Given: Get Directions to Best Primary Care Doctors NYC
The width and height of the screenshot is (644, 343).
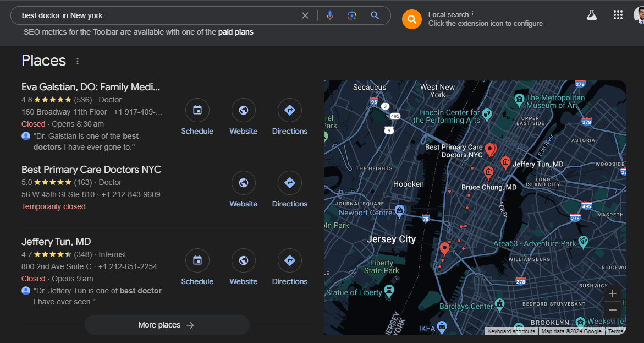Looking at the screenshot, I should 290,182.
